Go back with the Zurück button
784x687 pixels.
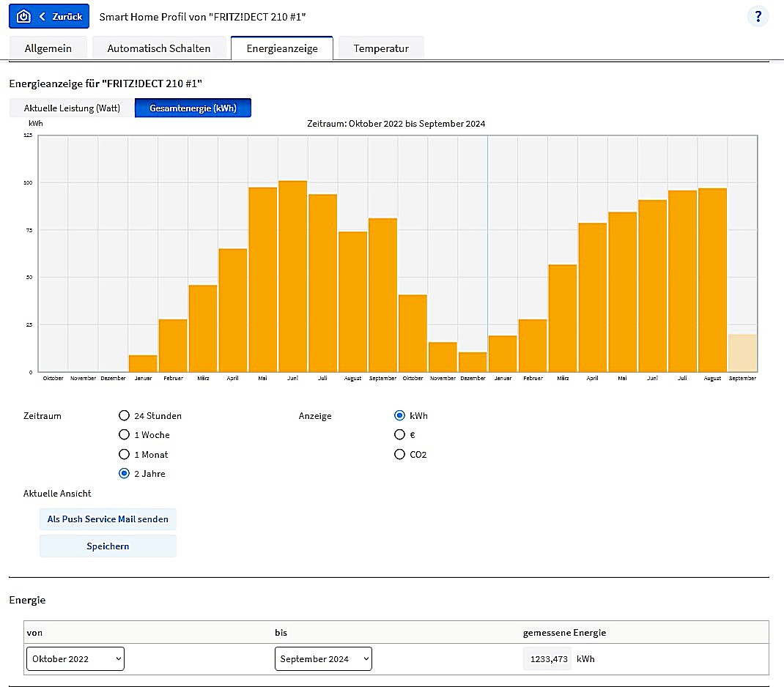pos(49,17)
